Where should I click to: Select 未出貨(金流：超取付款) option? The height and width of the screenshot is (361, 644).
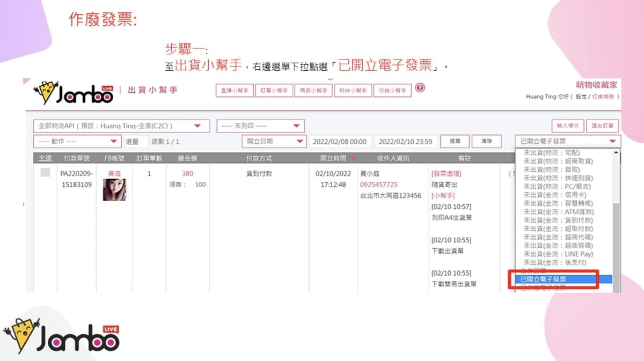(x=558, y=229)
